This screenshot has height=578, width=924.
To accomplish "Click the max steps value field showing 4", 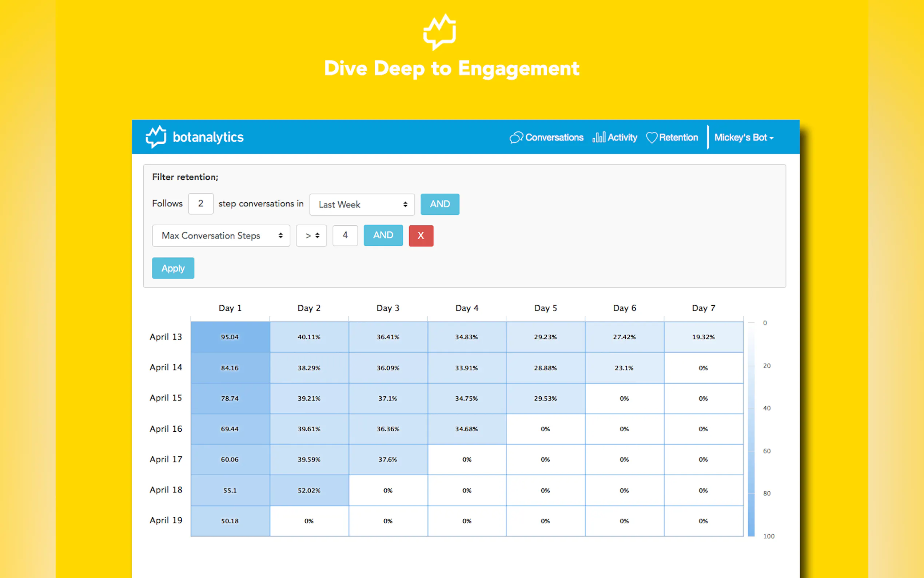I will pyautogui.click(x=345, y=235).
